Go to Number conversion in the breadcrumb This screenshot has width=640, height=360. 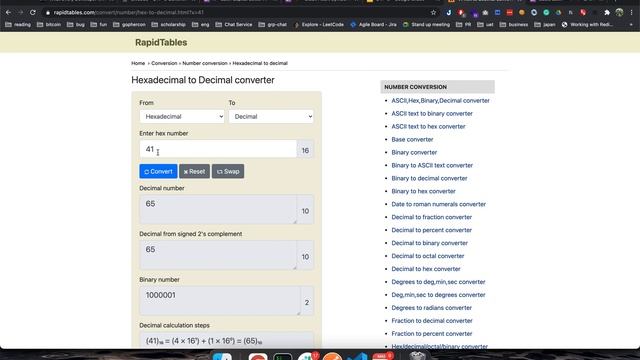pyautogui.click(x=205, y=63)
